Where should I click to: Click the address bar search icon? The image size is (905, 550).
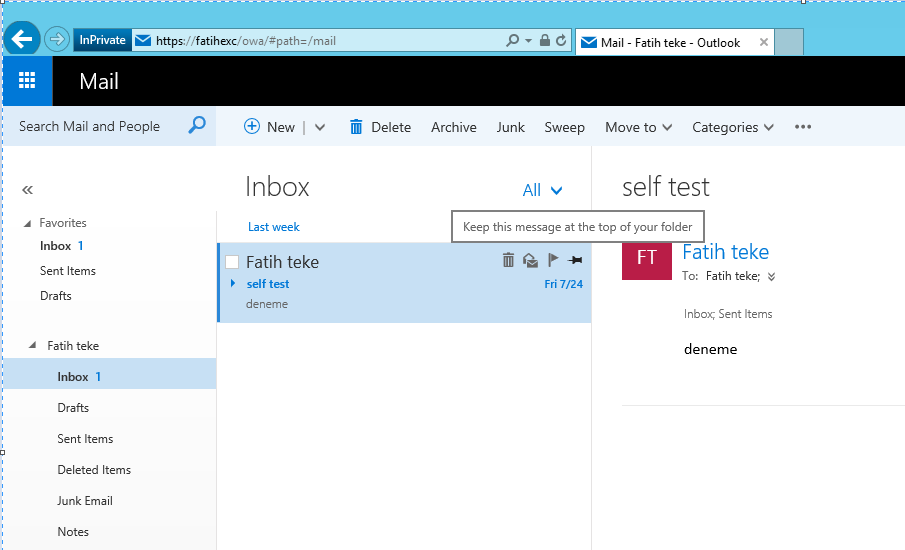[512, 40]
